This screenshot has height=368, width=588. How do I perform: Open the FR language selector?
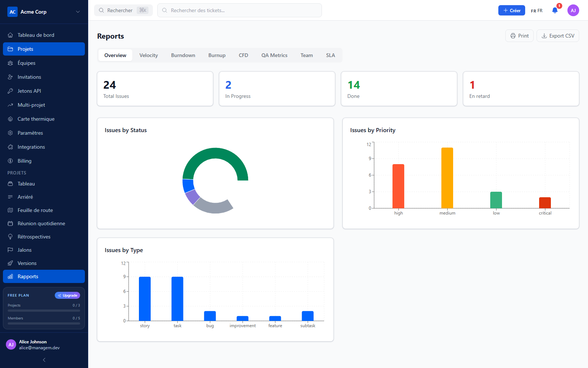[537, 11]
